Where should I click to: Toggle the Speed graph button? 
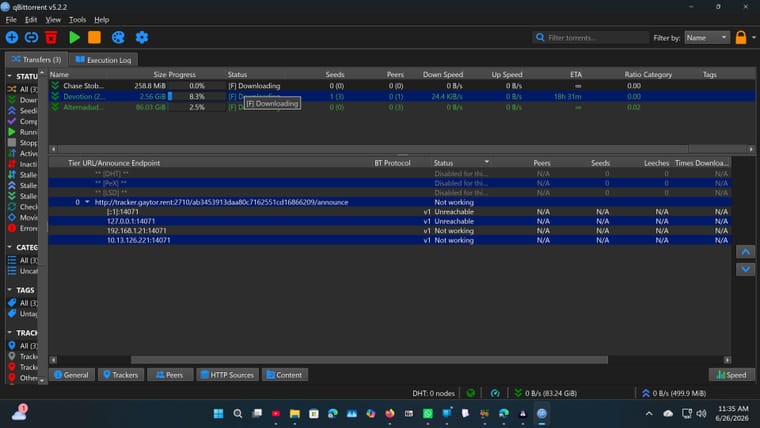pyautogui.click(x=732, y=375)
